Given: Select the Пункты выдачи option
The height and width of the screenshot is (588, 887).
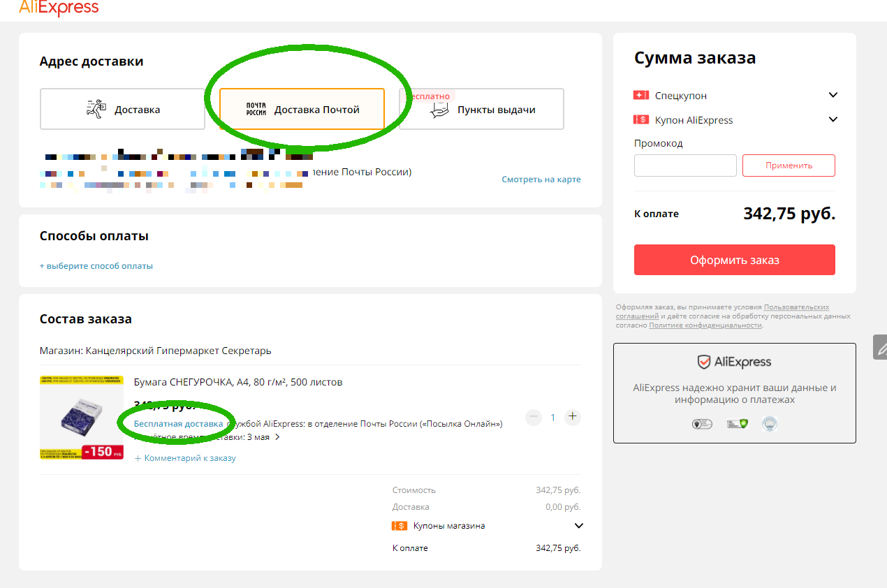Looking at the screenshot, I should coord(481,109).
